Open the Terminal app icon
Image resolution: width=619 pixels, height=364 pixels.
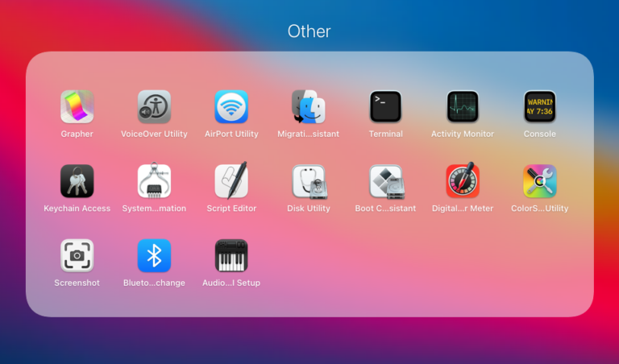[x=385, y=106]
